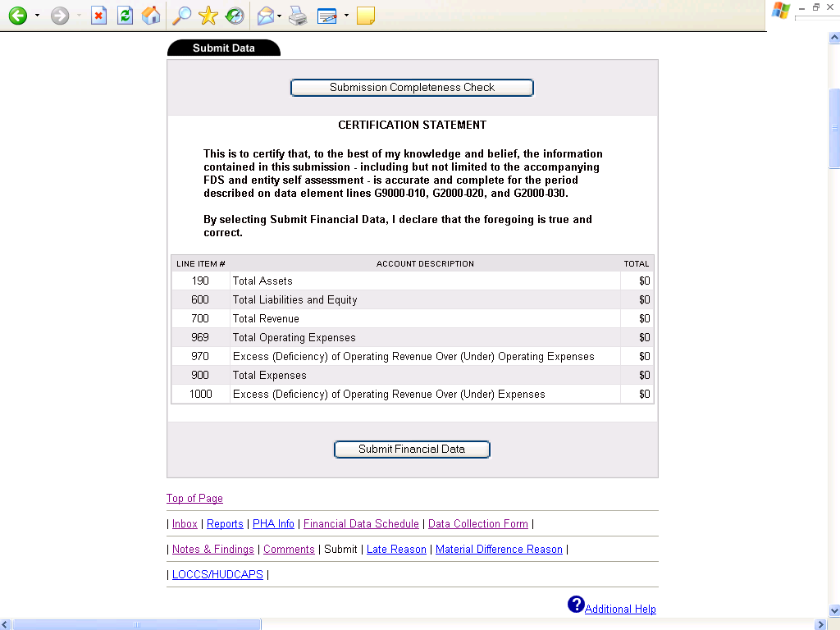
Task: Click the Additional Help link
Action: pyautogui.click(x=620, y=609)
